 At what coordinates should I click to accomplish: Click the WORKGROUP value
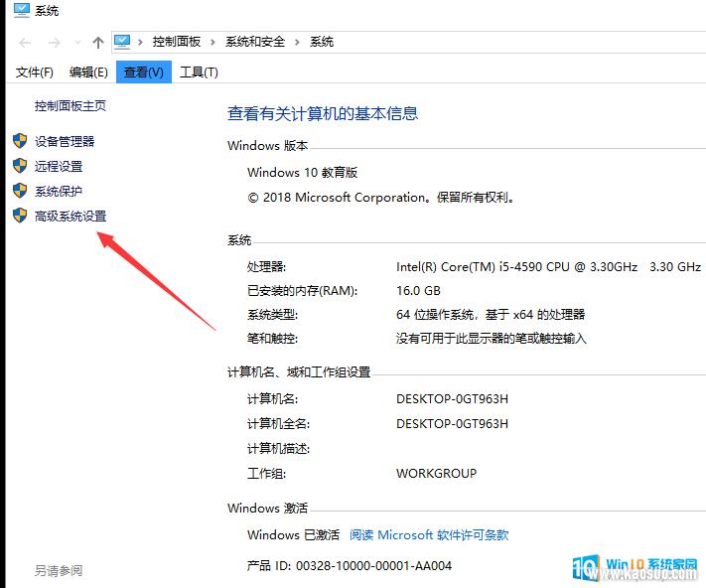pos(436,473)
